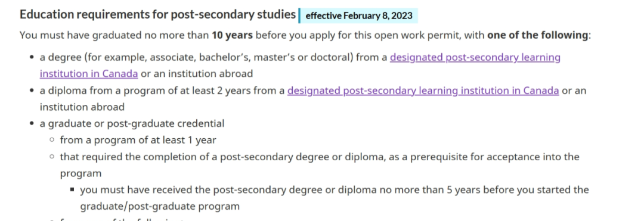Click the 'effective February 8, 2023' badge
This screenshot has width=644, height=221.
tap(359, 16)
